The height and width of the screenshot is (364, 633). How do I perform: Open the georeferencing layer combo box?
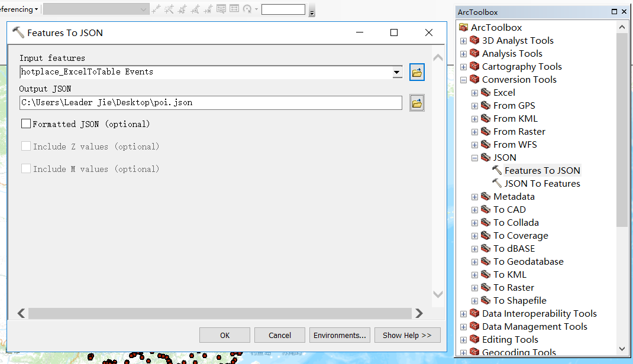(96, 9)
